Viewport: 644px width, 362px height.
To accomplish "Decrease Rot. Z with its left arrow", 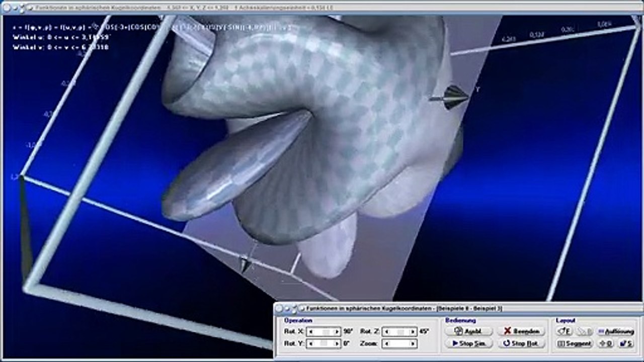I will click(386, 332).
